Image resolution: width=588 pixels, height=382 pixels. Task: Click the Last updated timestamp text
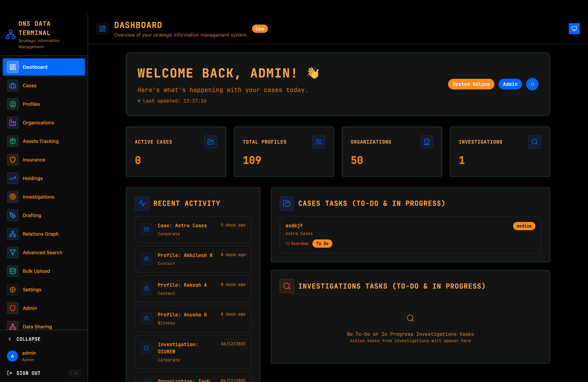click(175, 101)
